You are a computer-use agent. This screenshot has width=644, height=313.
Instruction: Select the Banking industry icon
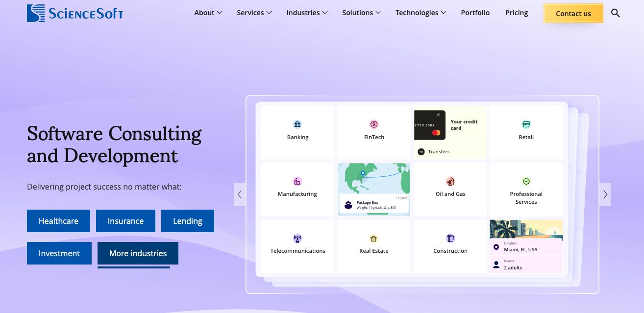click(x=297, y=124)
